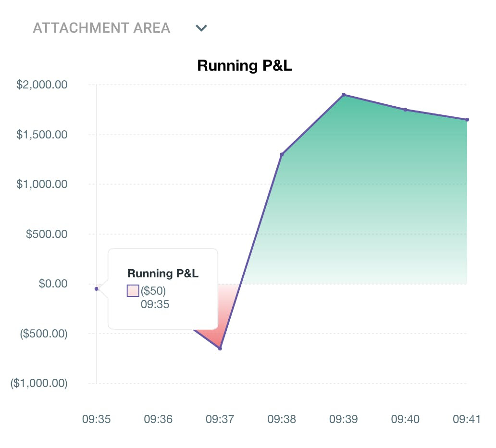
Task: Click the Running P&L tooltip header
Action: tap(162, 273)
